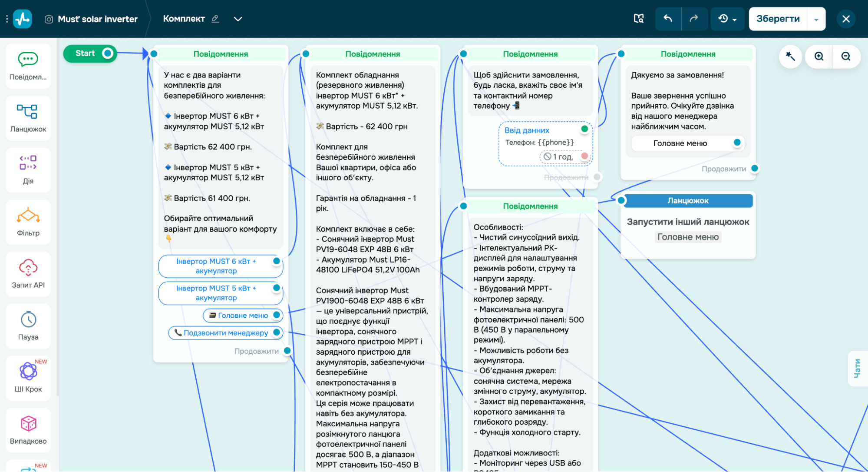
Task: Open the three-dot drag menu at top left
Action: (7, 19)
